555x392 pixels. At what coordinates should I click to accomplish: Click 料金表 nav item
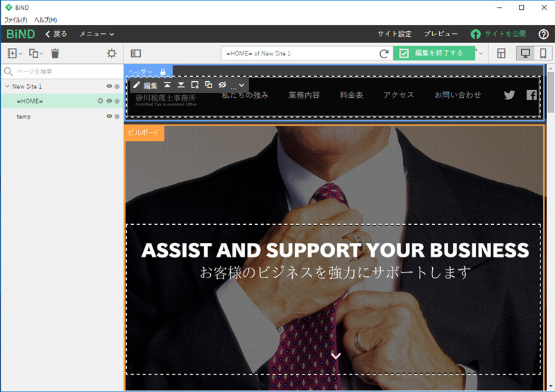[352, 95]
